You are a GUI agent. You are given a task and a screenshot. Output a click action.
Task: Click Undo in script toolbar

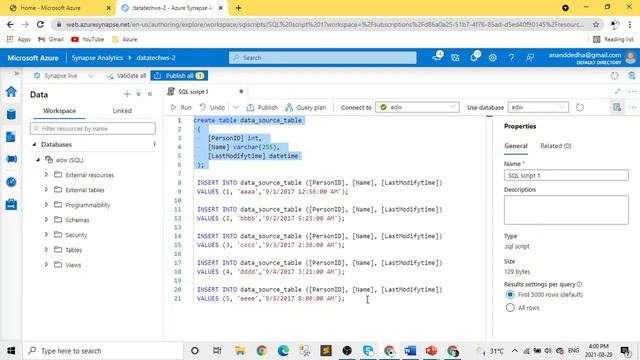coord(212,107)
